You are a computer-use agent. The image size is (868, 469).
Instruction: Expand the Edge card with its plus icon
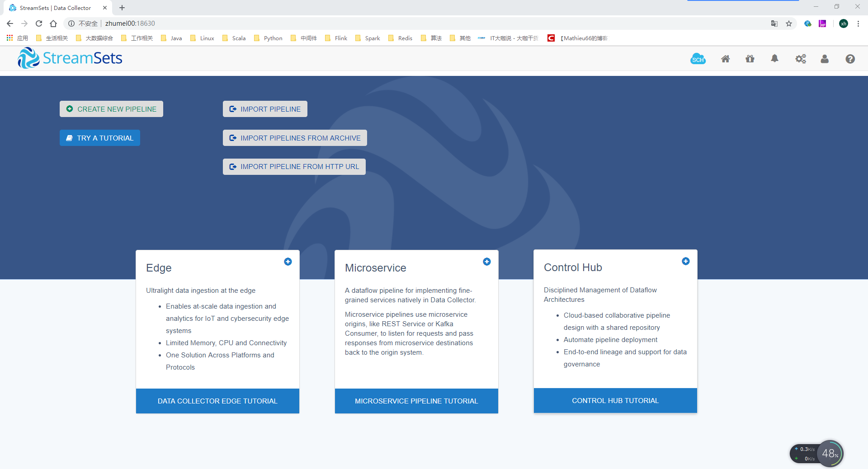click(x=288, y=262)
